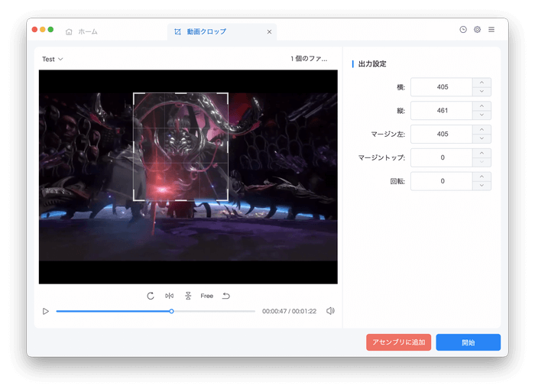Mute the video with the speaker icon
Screen dimensions: 535x392
pos(330,311)
